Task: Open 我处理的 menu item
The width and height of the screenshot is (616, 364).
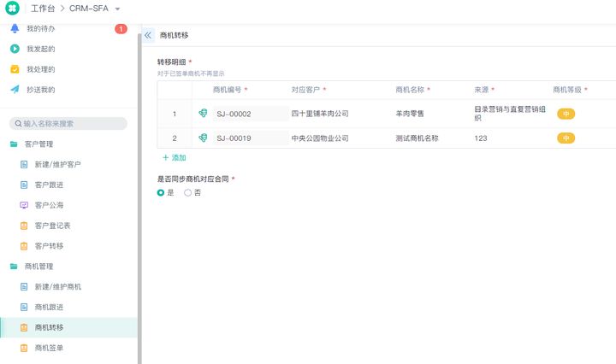Action: click(41, 69)
